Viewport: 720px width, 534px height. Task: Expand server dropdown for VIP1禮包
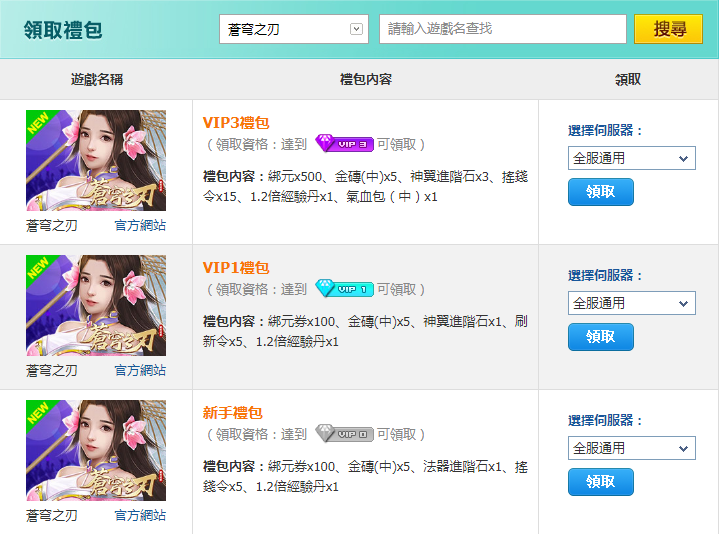tap(631, 304)
